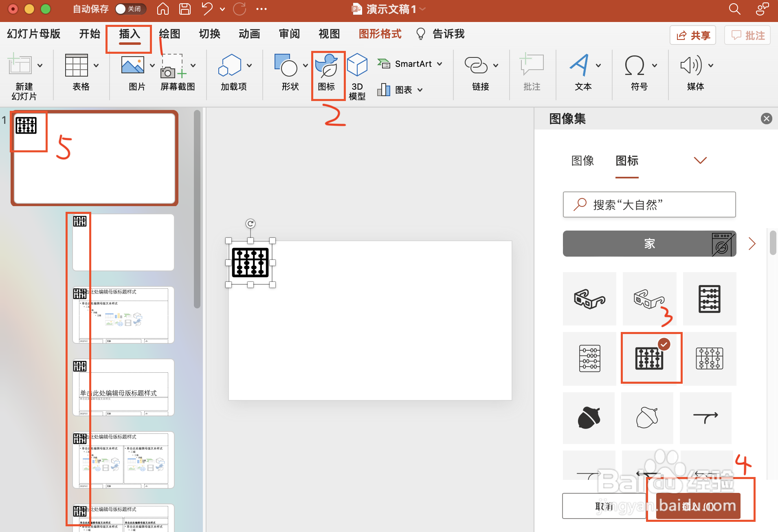Screen dimensions: 778x532
Task: Expand the Chart dropdown arrow
Action: pos(420,90)
